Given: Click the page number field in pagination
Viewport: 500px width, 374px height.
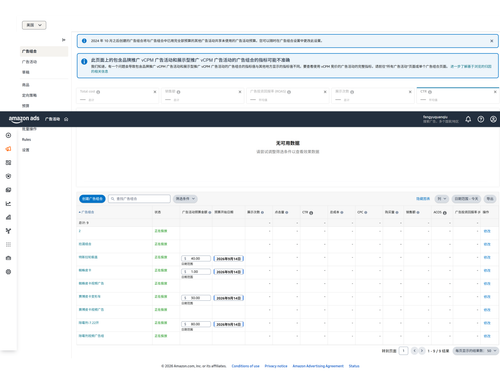Looking at the screenshot, I should 403,351.
